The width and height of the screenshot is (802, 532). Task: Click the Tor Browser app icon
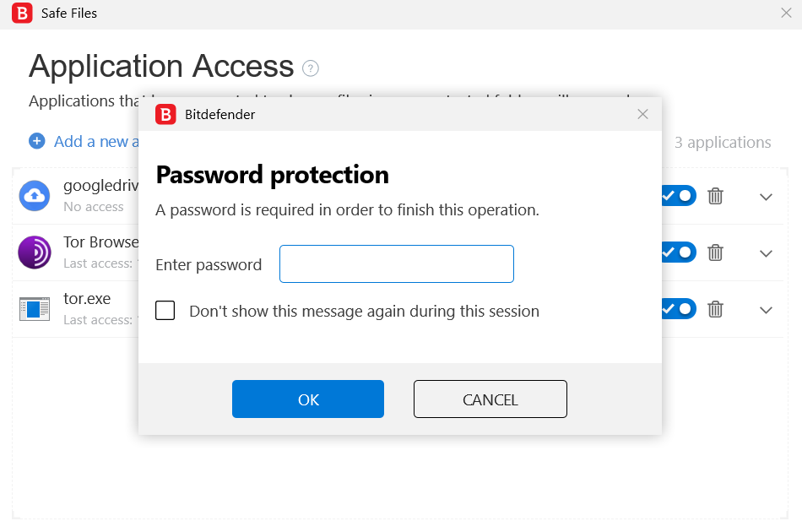click(35, 252)
